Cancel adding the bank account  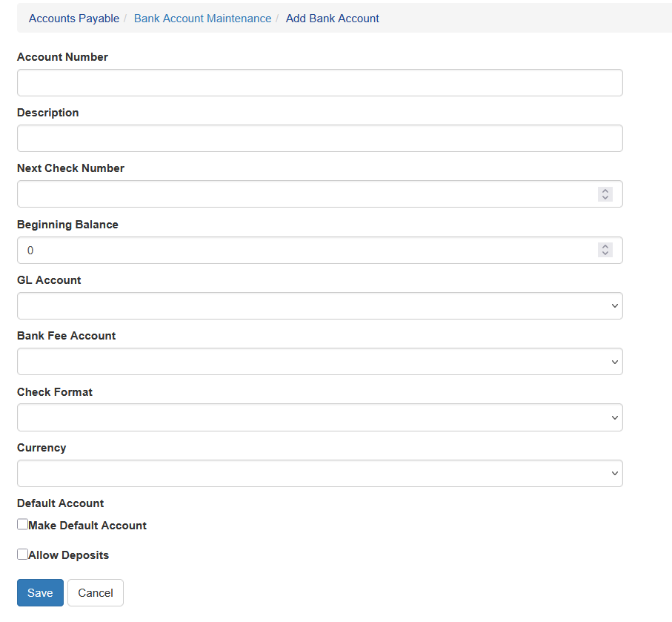pos(96,593)
